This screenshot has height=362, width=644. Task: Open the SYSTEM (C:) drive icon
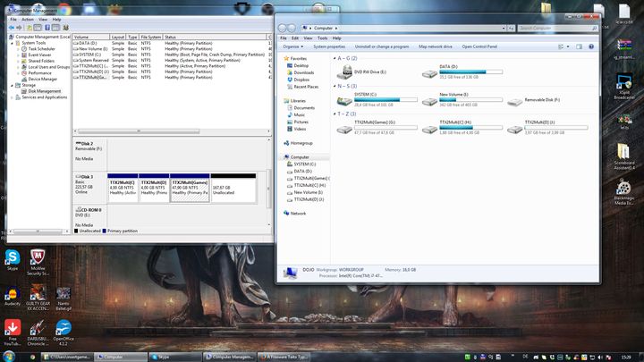(x=344, y=100)
